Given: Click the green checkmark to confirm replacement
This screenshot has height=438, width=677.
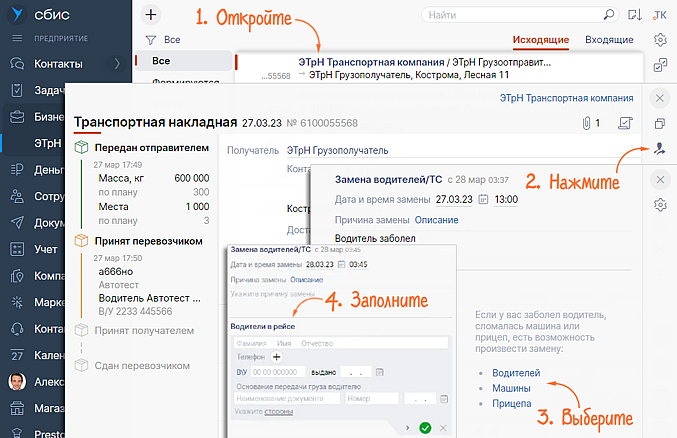Looking at the screenshot, I should coord(425,428).
